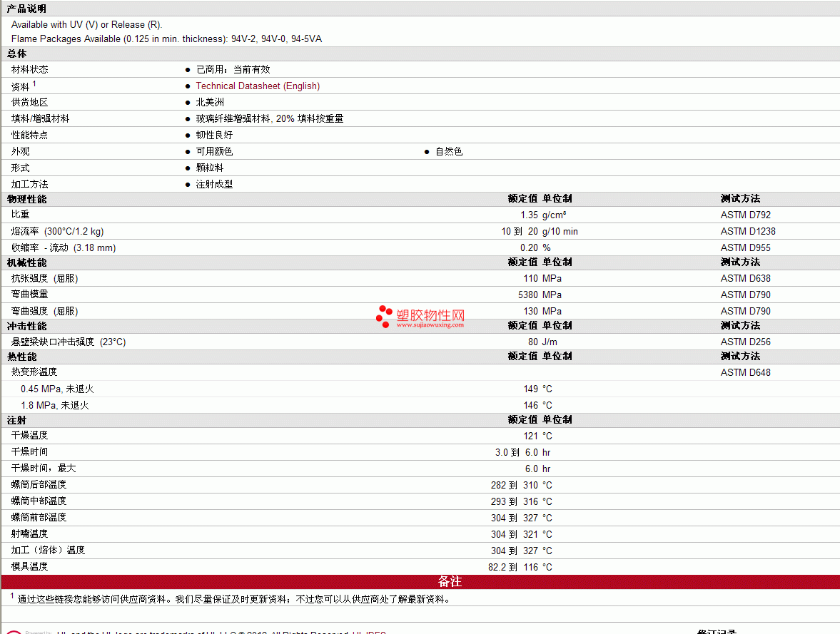The width and height of the screenshot is (840, 634).
Task: Select the 机械性能 section header
Action: coord(27,263)
